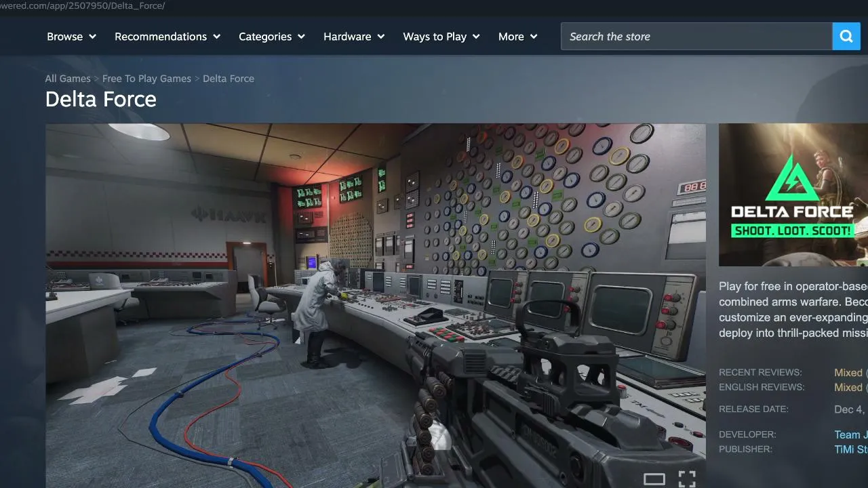
Task: Open the TiMi publisher link
Action: [851, 449]
